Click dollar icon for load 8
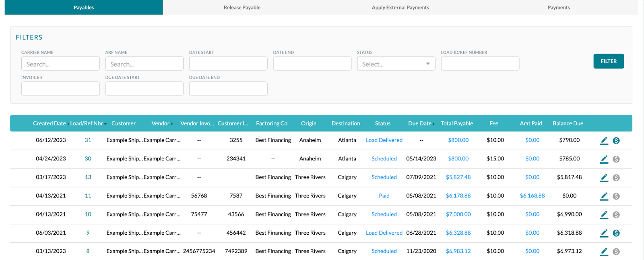Image resolution: width=644 pixels, height=260 pixels. point(616,252)
